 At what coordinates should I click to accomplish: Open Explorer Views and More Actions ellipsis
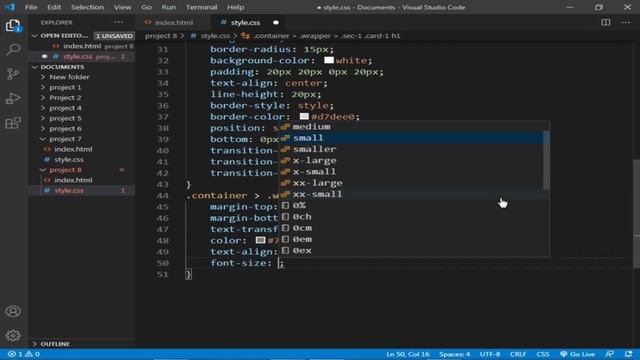click(x=119, y=22)
